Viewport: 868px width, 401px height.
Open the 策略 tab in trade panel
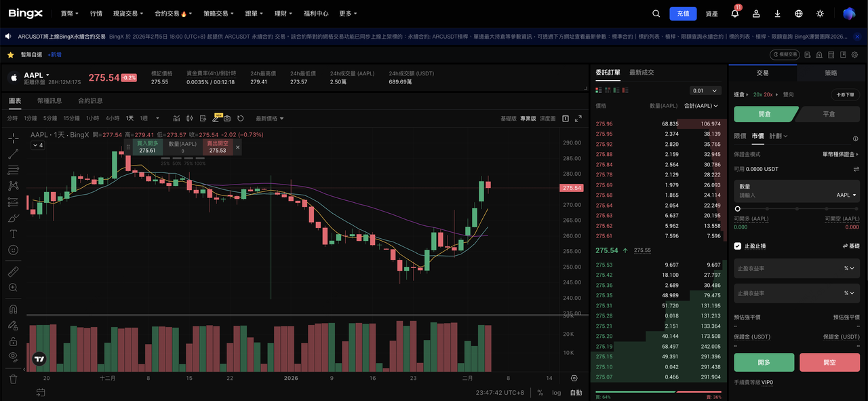point(831,73)
